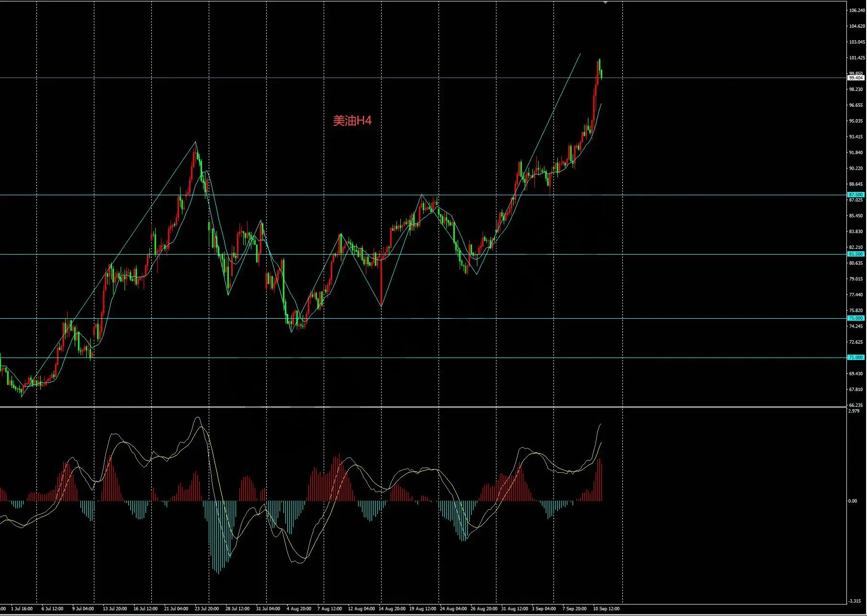Click the 101.425 label on price scale
The width and height of the screenshot is (867, 616).
pos(857,58)
